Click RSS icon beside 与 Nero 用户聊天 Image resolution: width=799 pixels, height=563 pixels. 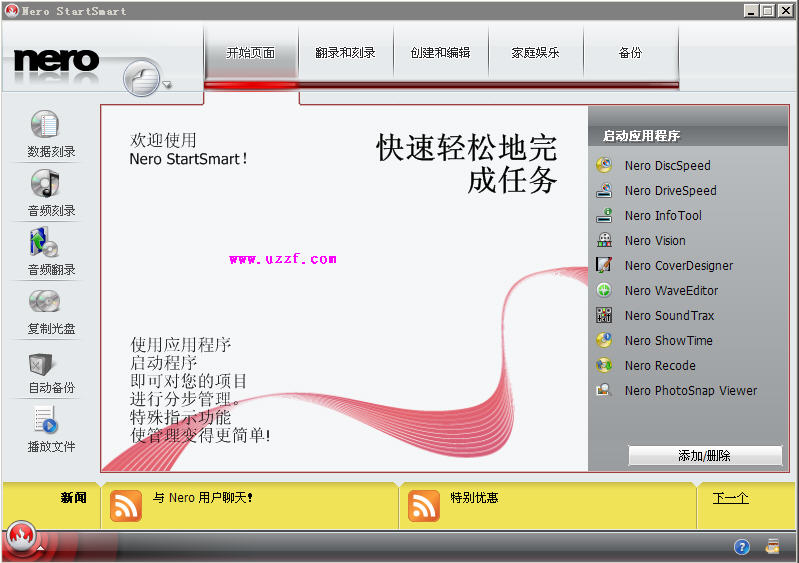pos(126,506)
